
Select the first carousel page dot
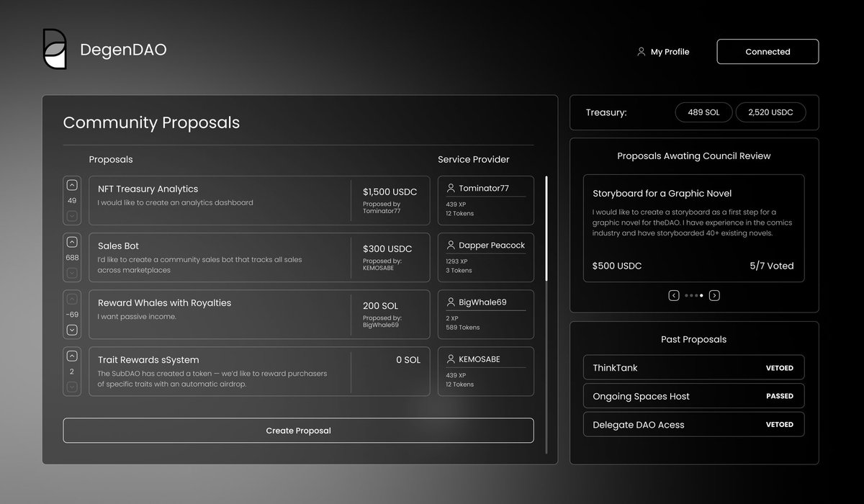click(x=687, y=295)
